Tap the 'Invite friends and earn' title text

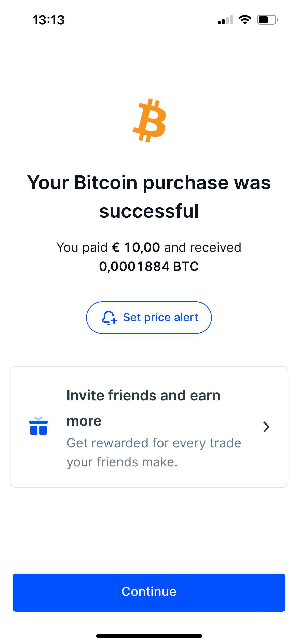[x=143, y=396]
